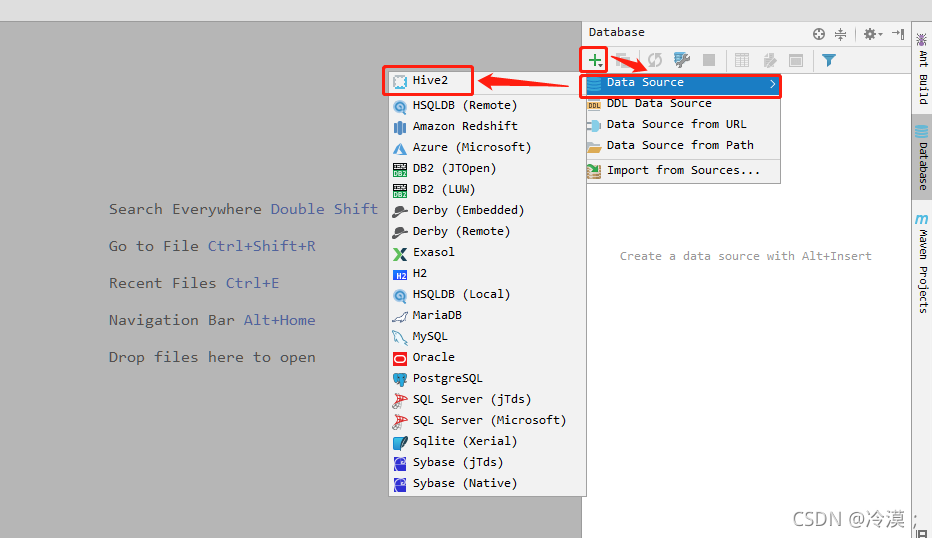Screen dimensions: 932x538
Task: Select SQL Server (Microsoft) driver
Action: click(487, 420)
